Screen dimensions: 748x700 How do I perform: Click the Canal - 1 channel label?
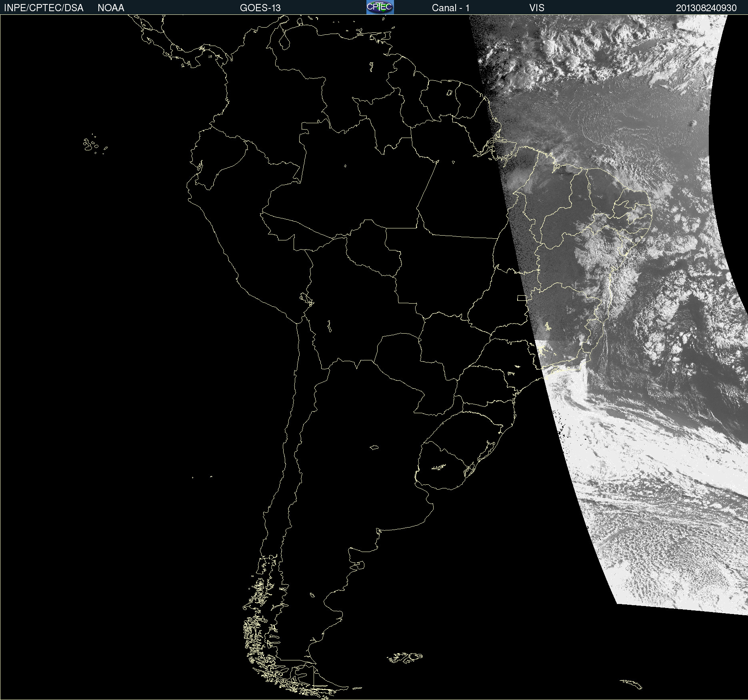450,8
